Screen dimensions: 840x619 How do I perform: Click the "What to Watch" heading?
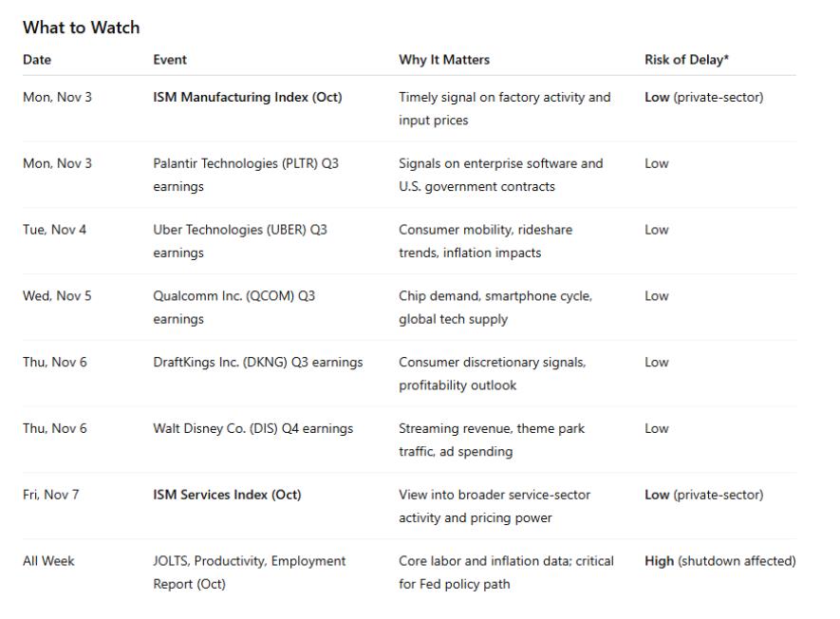point(81,28)
